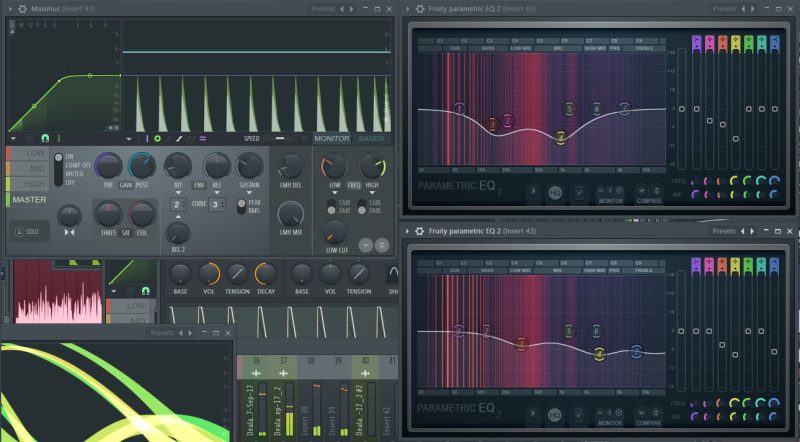The image size is (800, 442).
Task: Click blue band 7 type icon in upper EQ
Action: 774,43
